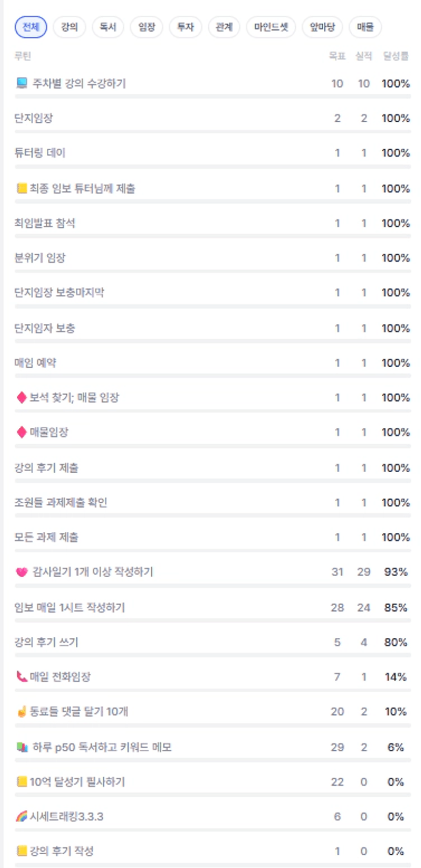
Task: Click the progress bar under 임보 매일 1시트 작성하기
Action: 213,621
